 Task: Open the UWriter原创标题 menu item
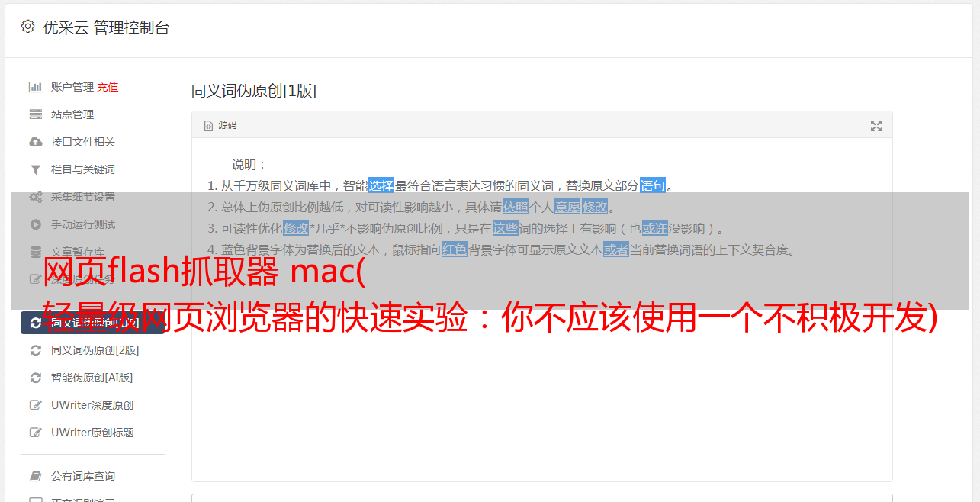point(92,433)
